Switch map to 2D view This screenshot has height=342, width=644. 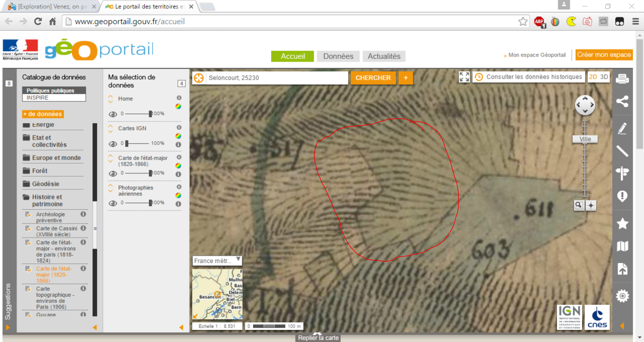click(x=593, y=77)
